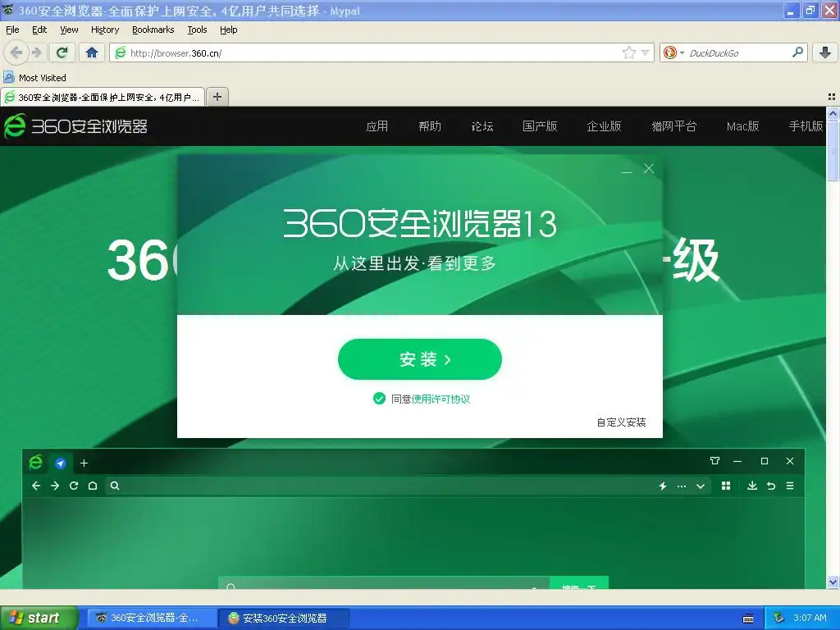Click the undo arrow icon in preview

tap(771, 486)
